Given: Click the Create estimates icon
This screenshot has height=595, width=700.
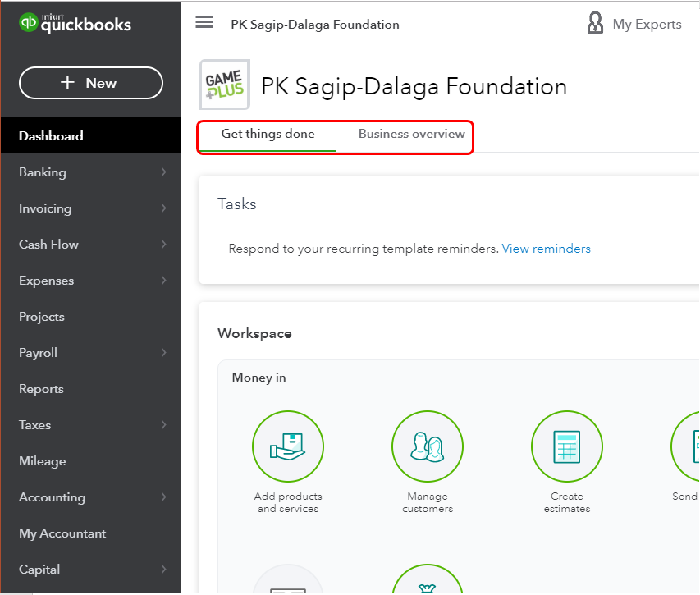Looking at the screenshot, I should [x=567, y=446].
